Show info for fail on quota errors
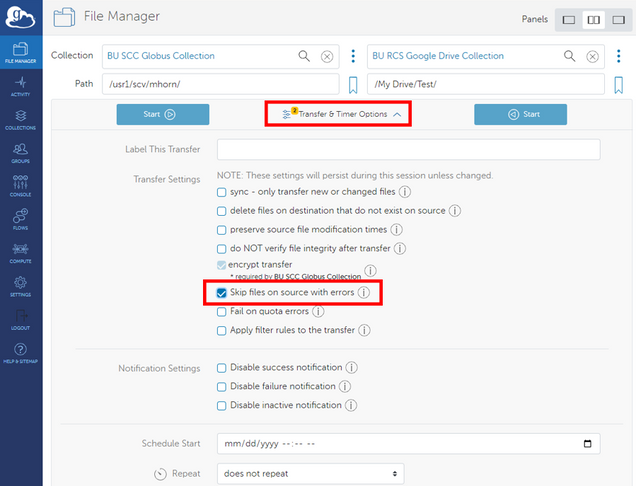This screenshot has height=486, width=636. (x=318, y=312)
